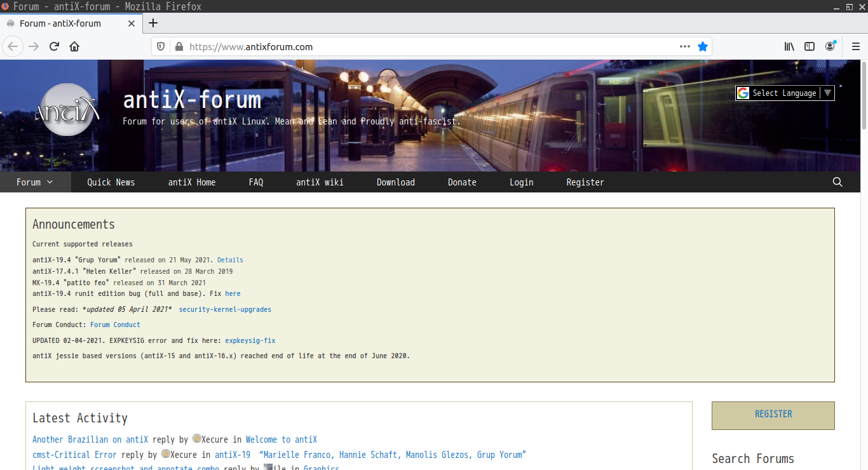Open the Donate menu item

tap(462, 182)
